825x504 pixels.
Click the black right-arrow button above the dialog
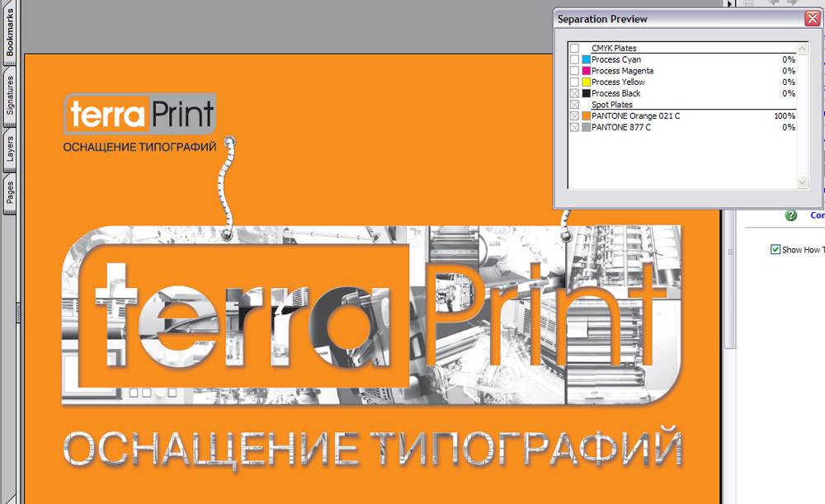tap(729, 3)
